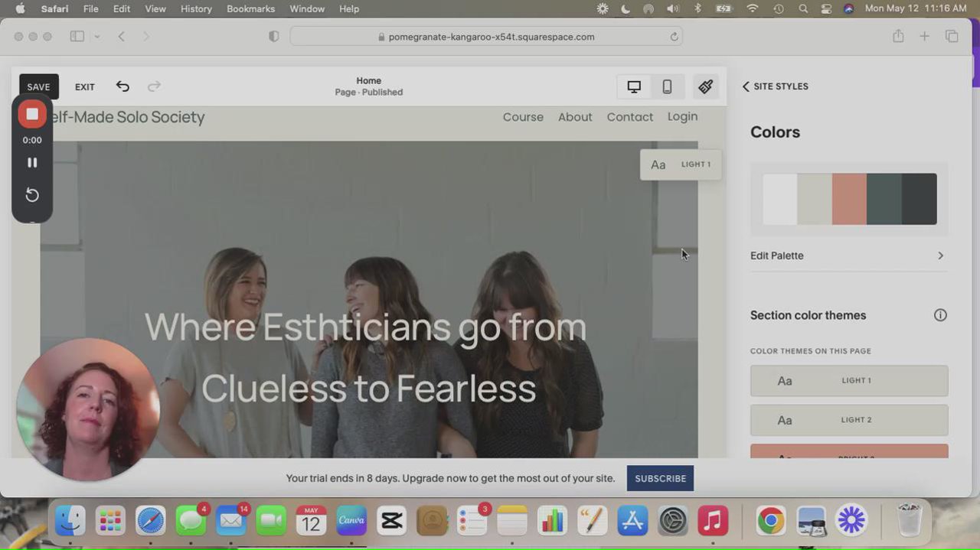Screen dimensions: 980x550
Task: Open the Bookmarks menu
Action: pyautogui.click(x=250, y=8)
